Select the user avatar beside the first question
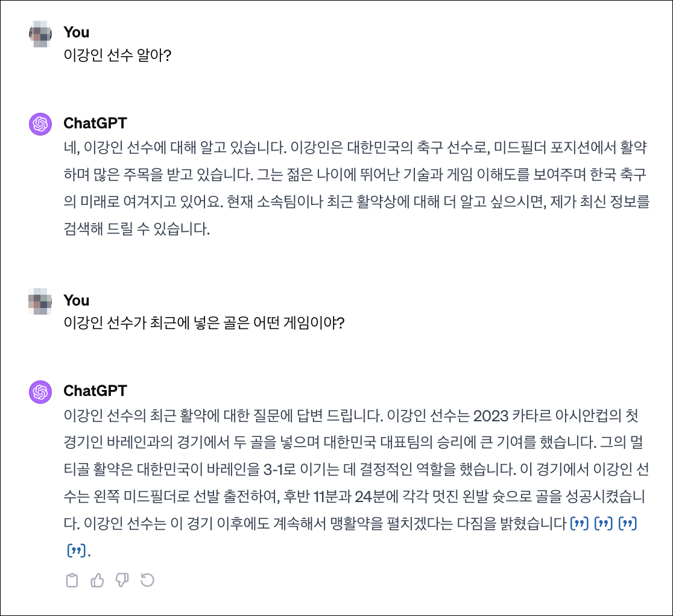The image size is (673, 616). 41,33
